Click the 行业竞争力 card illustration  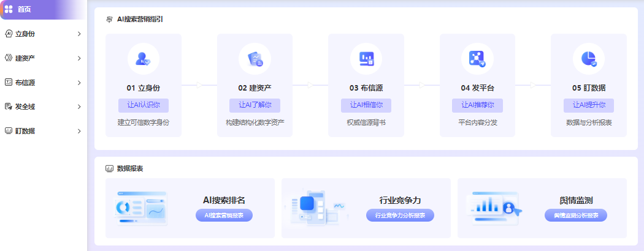316,208
